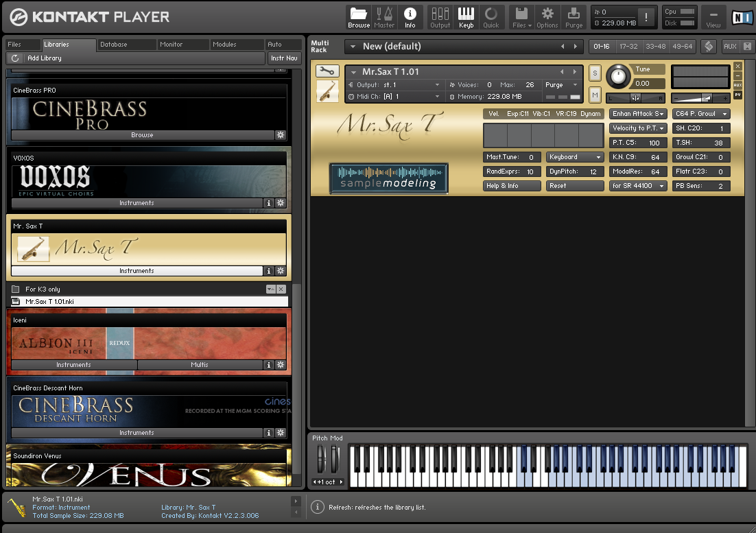
Task: Switch to the Libraries tab
Action: pos(69,45)
